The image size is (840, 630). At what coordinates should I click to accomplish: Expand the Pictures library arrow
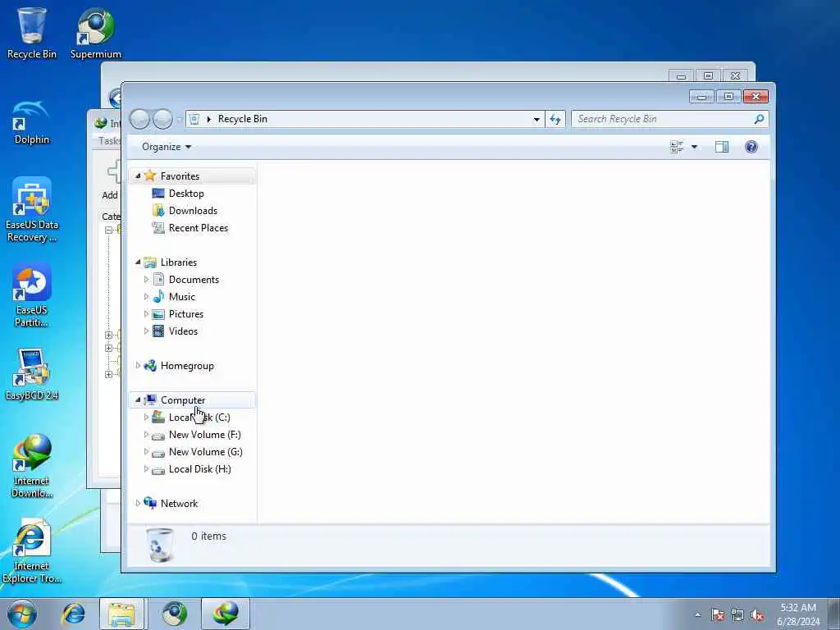click(146, 314)
